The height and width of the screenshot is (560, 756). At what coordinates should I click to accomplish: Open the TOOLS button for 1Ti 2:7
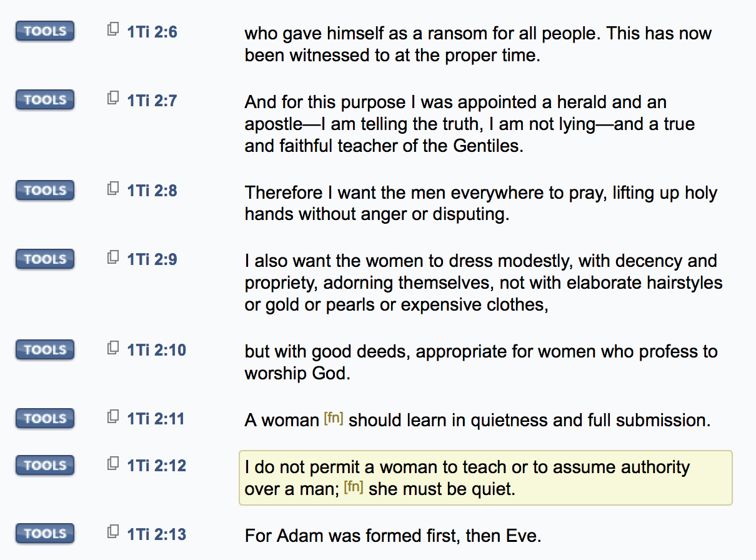pos(45,99)
